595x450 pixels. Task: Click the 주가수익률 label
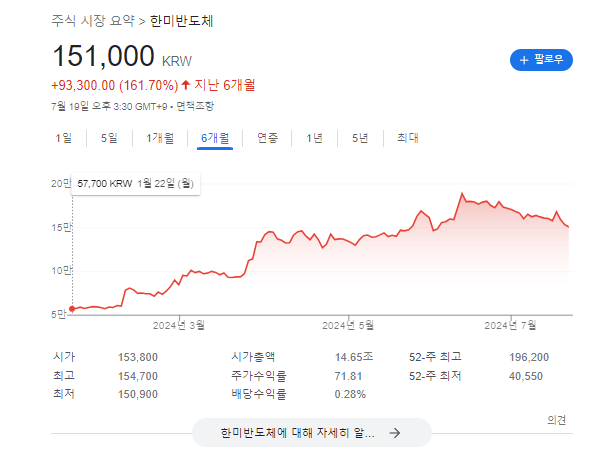[x=259, y=376]
